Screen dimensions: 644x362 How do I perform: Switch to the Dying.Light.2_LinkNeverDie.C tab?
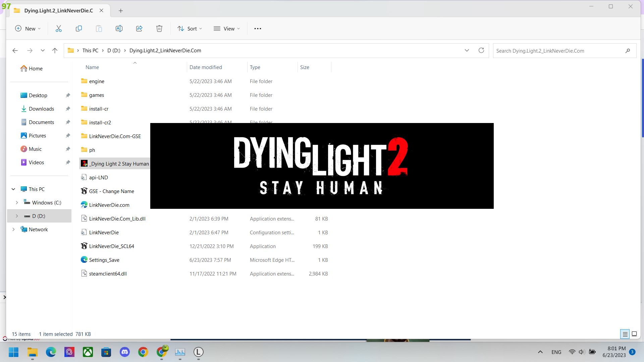point(58,10)
